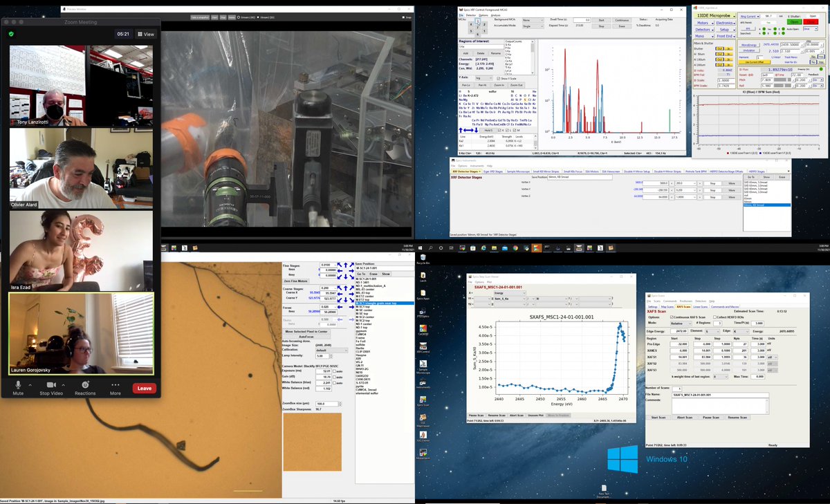830x504 pixels.
Task: Click large down arrow in XRF periodic table panel
Action: pos(476,130)
